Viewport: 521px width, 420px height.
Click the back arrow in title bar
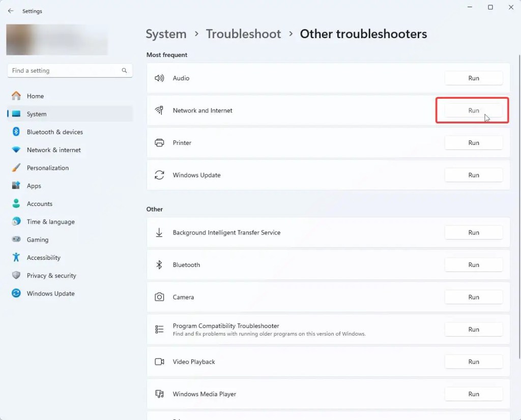pos(11,11)
